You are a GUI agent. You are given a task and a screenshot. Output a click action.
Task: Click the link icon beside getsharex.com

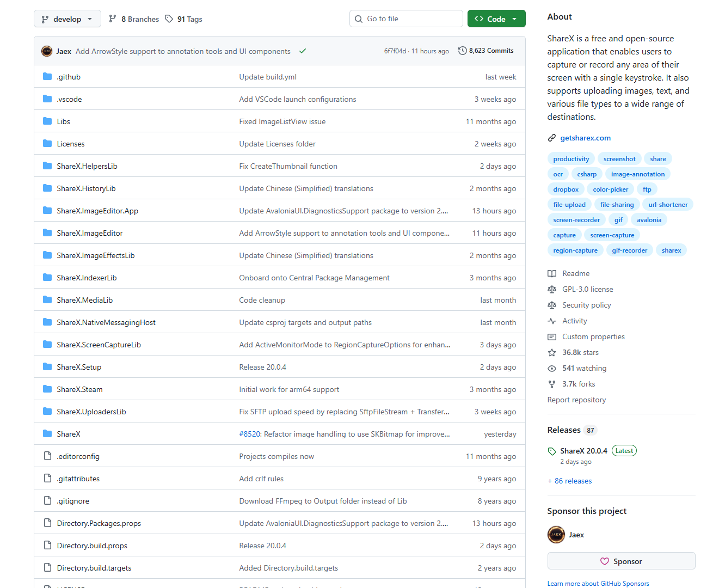click(552, 138)
